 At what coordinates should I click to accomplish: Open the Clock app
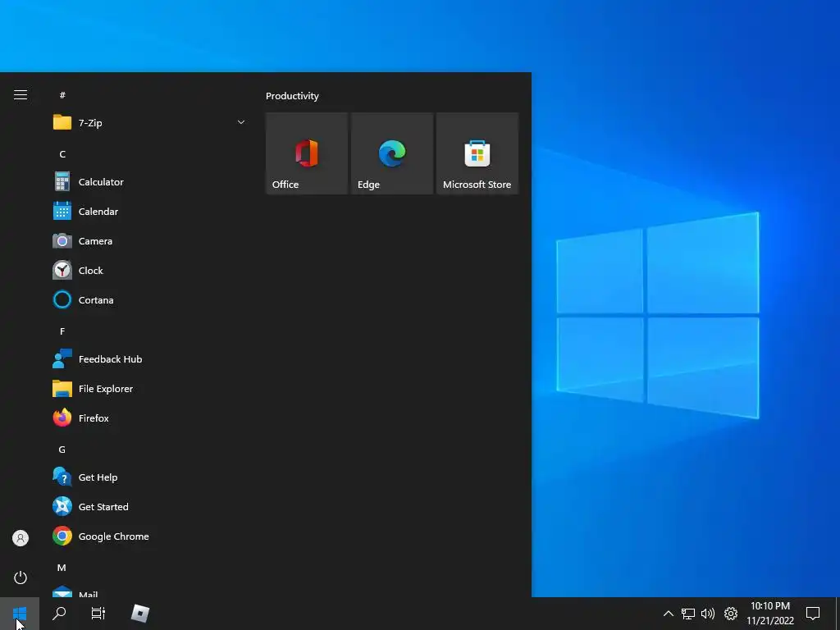150,271
